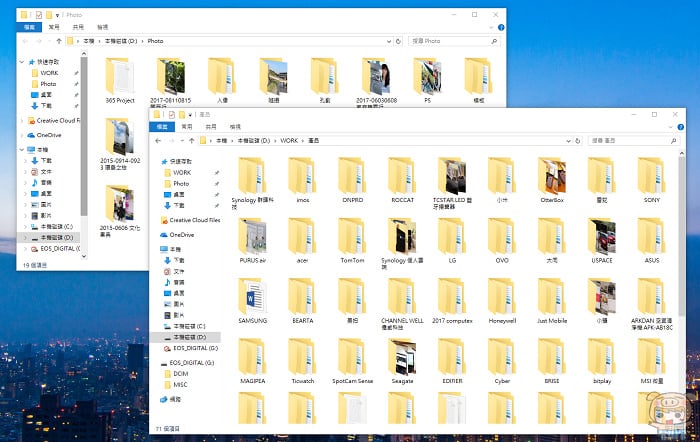Click the help icon in the Photo window

501,27
